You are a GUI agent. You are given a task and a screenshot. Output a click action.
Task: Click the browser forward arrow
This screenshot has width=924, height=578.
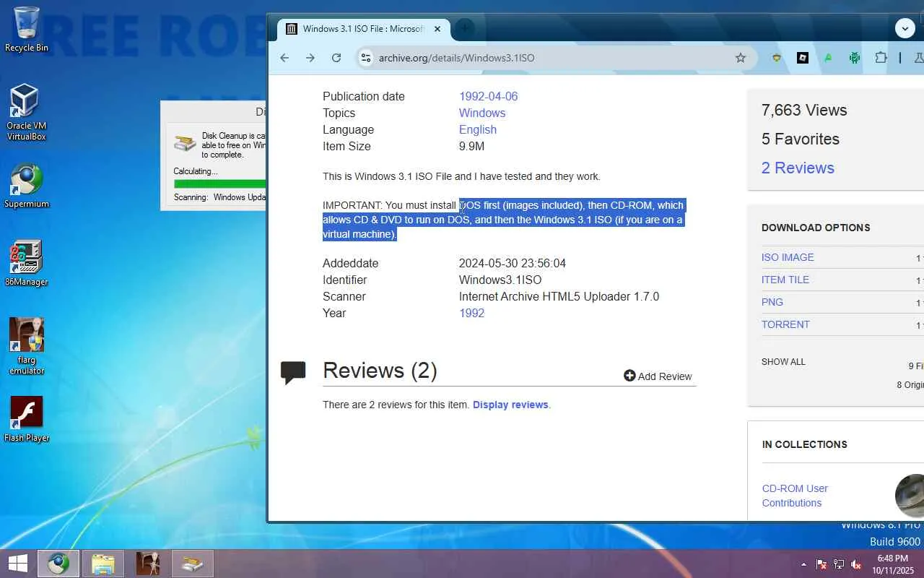(x=310, y=58)
